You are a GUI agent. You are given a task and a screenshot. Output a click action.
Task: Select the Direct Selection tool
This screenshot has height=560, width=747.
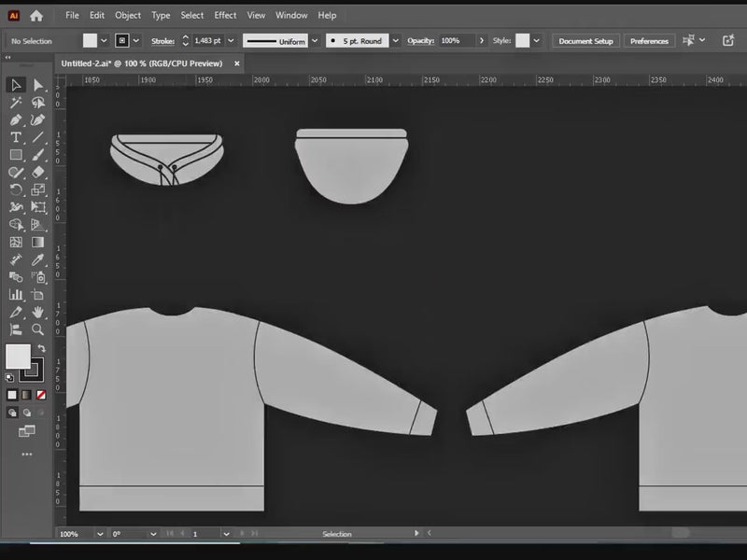(37, 85)
